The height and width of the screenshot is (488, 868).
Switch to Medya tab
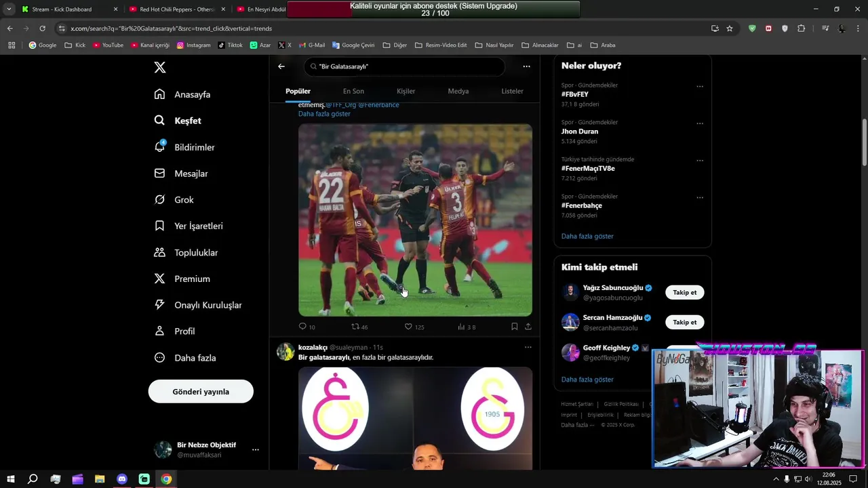pyautogui.click(x=458, y=91)
